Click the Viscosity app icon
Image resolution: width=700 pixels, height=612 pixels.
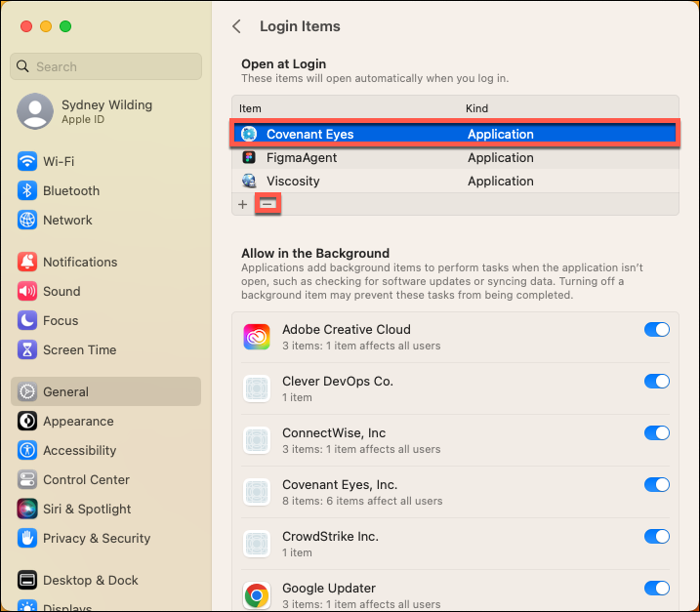249,181
